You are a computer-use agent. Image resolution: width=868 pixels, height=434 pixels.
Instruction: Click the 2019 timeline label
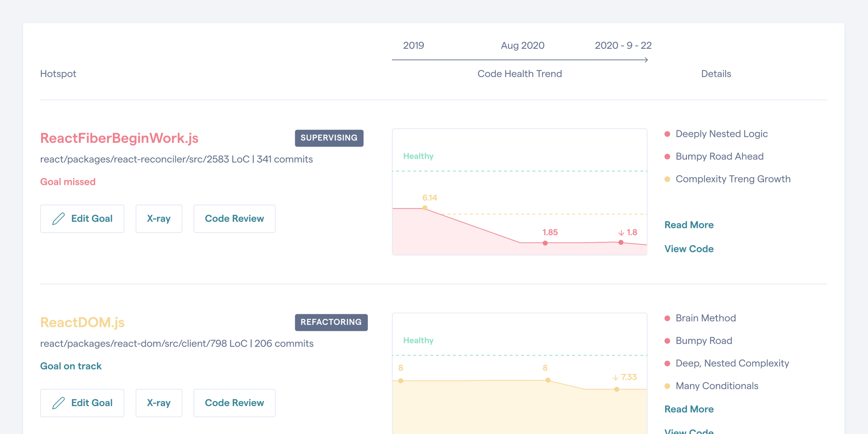tap(414, 46)
